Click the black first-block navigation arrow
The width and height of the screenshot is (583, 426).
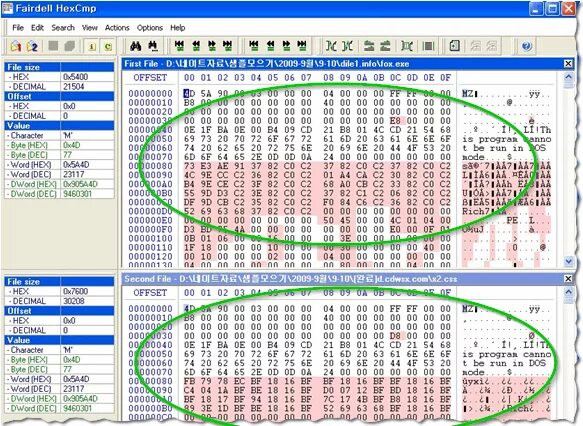254,46
